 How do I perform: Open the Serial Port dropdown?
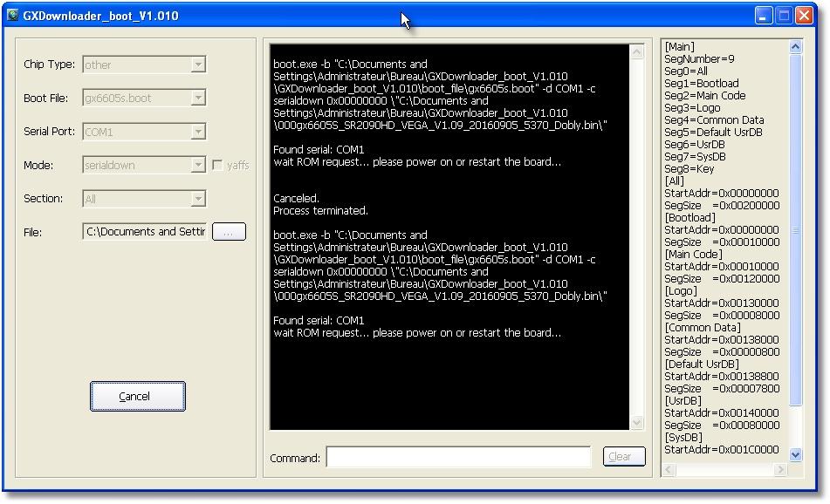(x=198, y=131)
